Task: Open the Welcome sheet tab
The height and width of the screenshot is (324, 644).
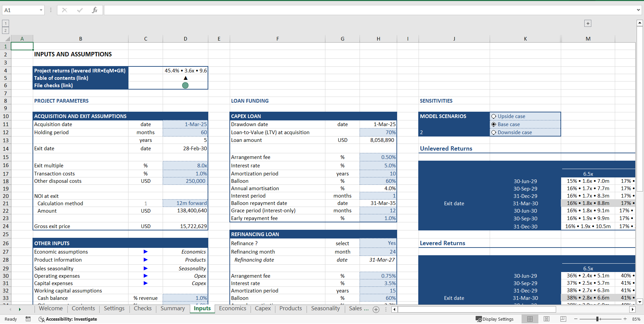Action: pyautogui.click(x=51, y=309)
